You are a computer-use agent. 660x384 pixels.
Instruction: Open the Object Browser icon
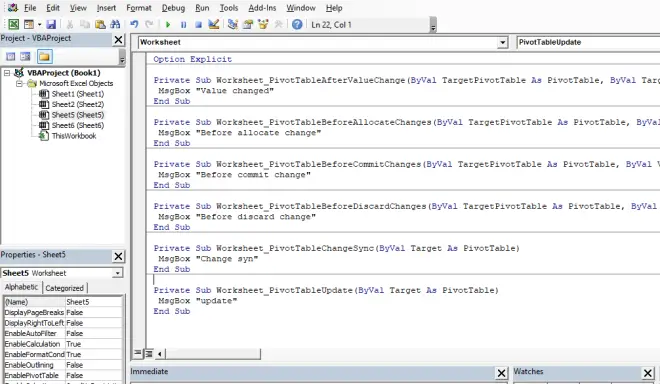click(263, 24)
